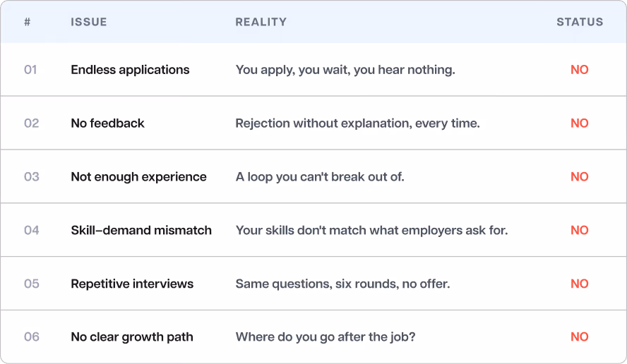627x364 pixels.
Task: Select the Endless applications issue
Action: 130,70
